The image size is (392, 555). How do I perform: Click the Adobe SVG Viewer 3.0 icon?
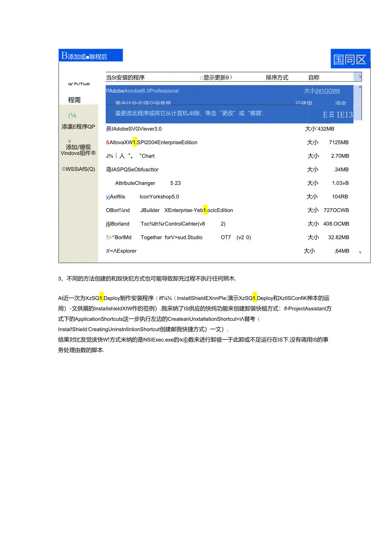coord(108,128)
